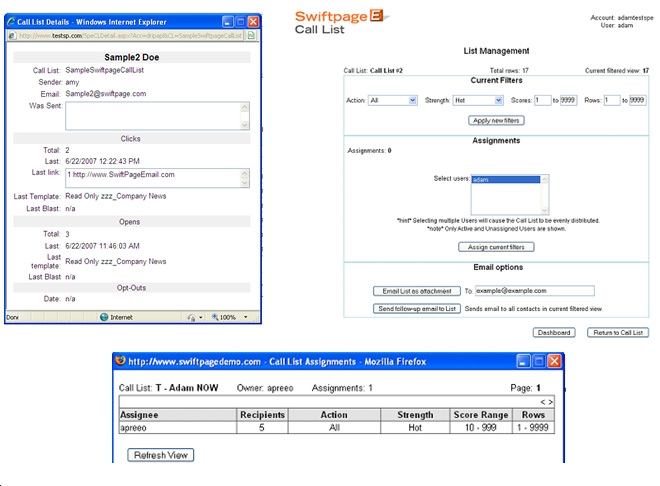Click the Return to Call List button
This screenshot has width=660, height=486.
[x=618, y=332]
